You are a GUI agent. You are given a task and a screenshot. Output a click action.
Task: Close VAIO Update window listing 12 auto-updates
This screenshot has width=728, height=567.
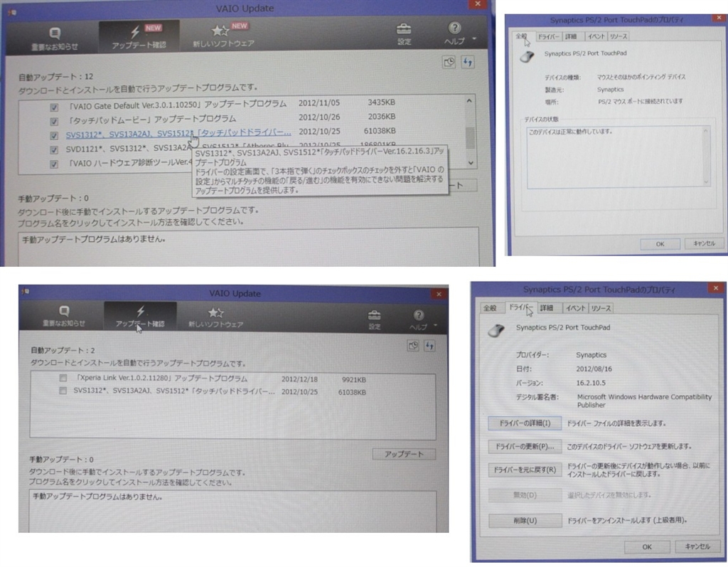tap(477, 4)
